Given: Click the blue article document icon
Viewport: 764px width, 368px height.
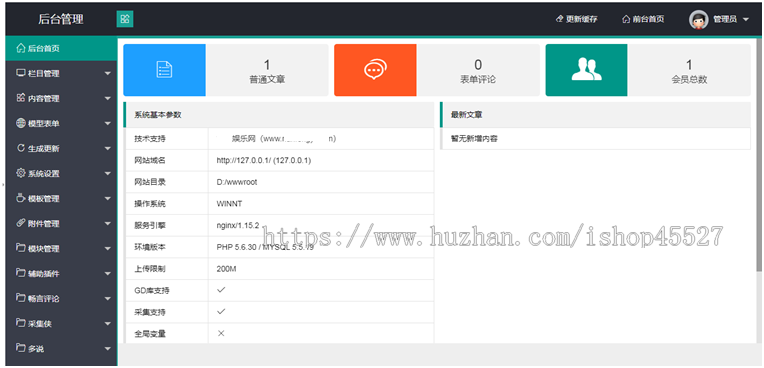Looking at the screenshot, I should click(164, 70).
